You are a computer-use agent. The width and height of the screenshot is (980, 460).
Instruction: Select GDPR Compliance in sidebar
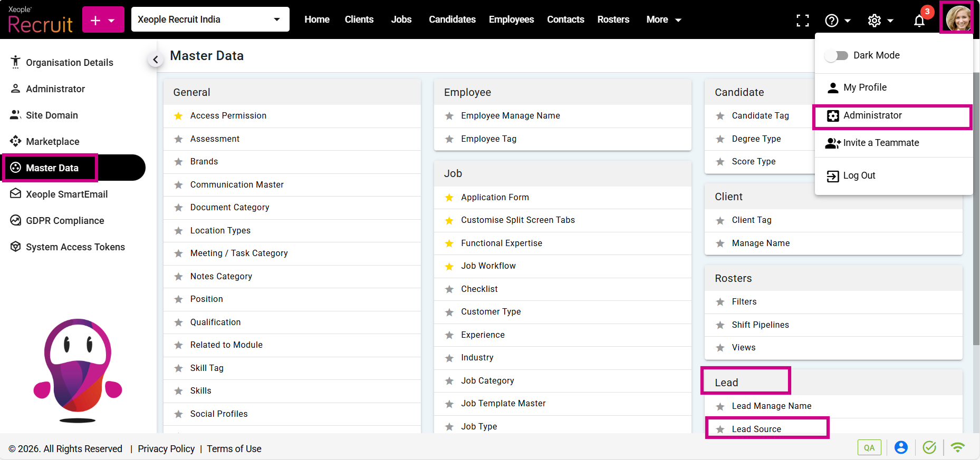click(65, 221)
